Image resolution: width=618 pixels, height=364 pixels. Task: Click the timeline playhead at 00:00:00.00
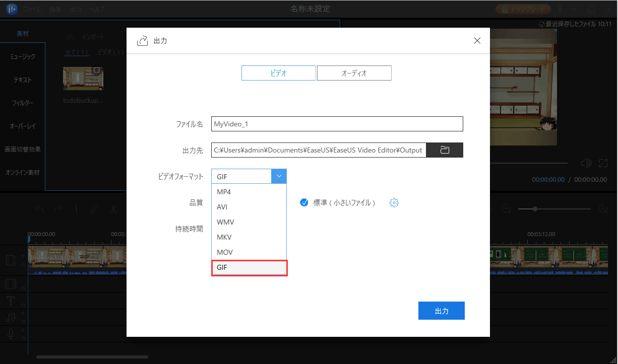point(29,239)
